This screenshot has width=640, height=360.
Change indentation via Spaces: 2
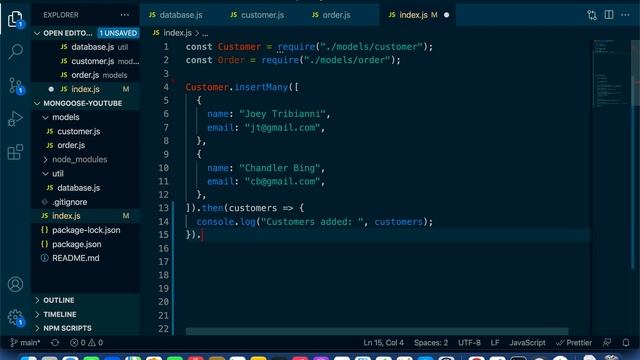(431, 343)
